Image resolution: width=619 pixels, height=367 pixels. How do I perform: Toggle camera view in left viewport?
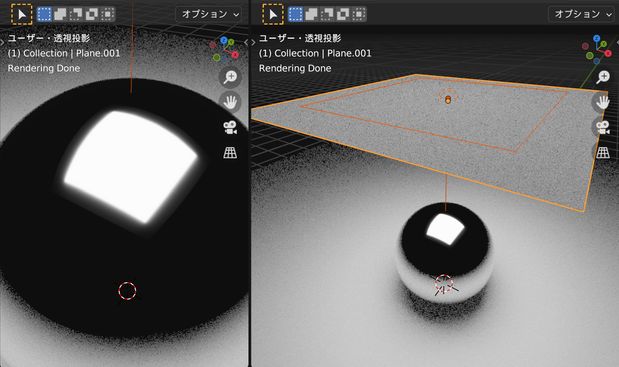[230, 127]
